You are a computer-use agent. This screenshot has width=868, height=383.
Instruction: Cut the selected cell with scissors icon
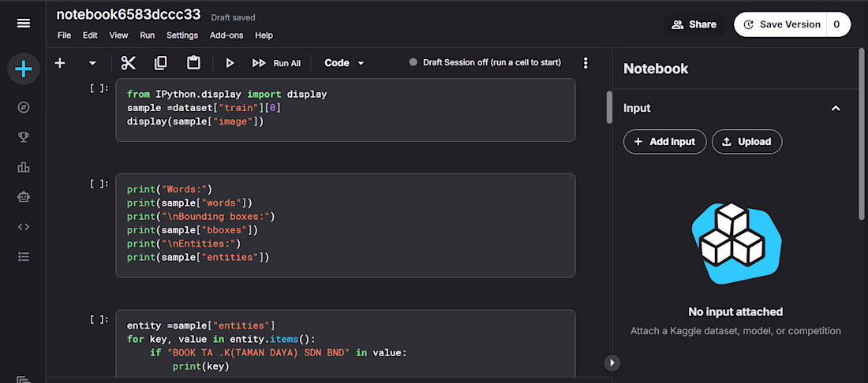click(x=129, y=63)
